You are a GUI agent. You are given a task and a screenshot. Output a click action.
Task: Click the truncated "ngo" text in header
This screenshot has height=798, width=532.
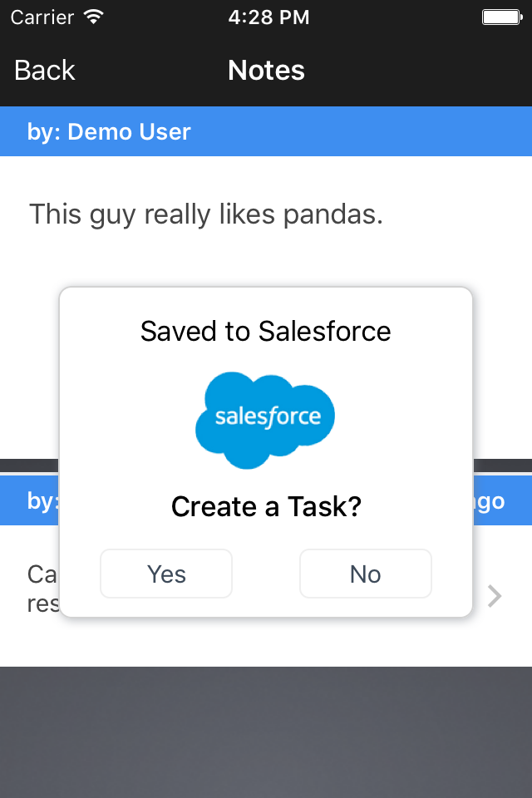click(x=489, y=501)
